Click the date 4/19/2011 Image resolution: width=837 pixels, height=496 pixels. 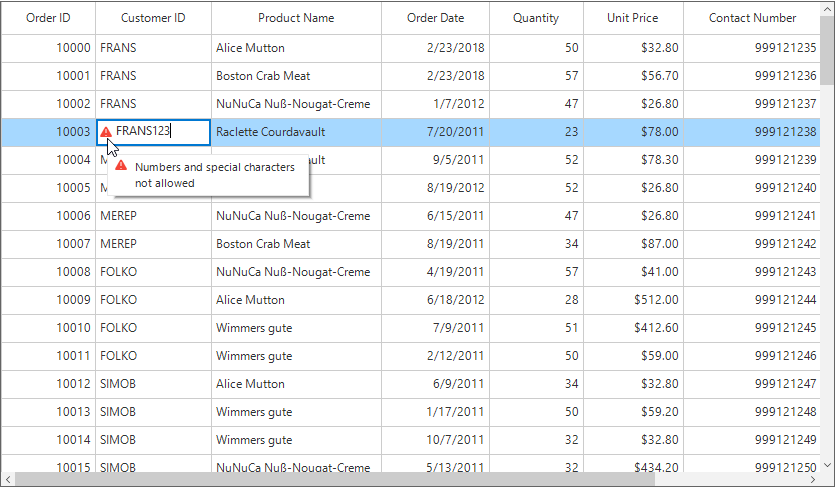[x=436, y=272]
